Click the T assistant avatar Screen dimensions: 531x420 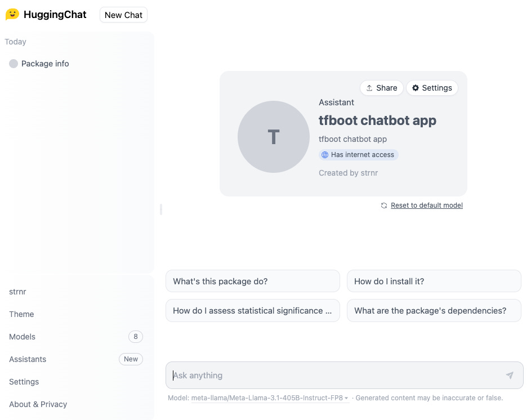pos(273,137)
